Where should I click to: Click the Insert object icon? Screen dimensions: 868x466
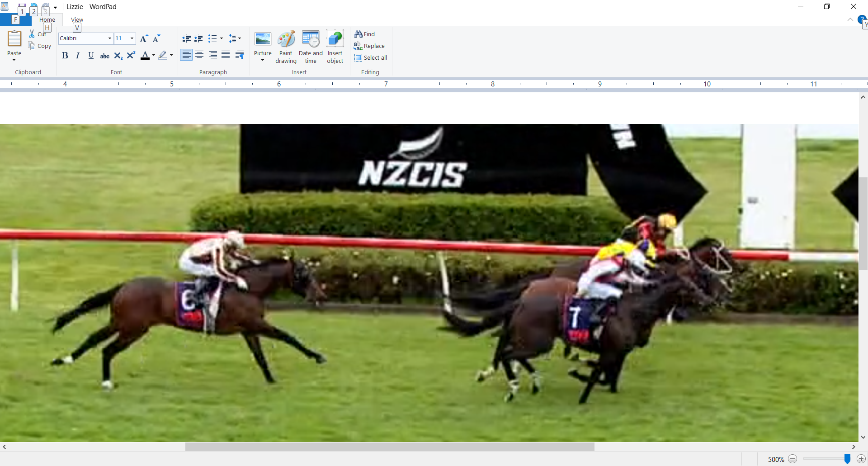(335, 40)
